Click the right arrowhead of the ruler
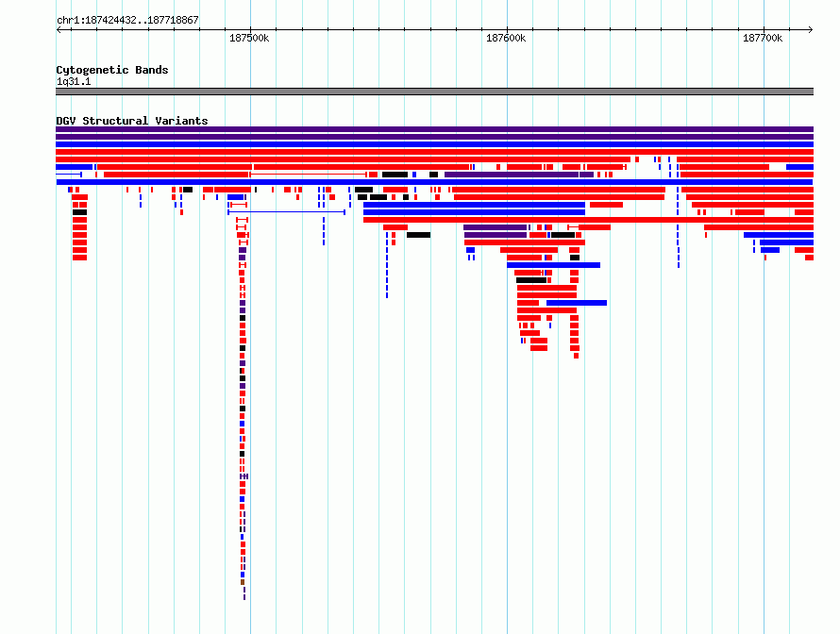Viewport: 840px width, 634px height. [x=811, y=30]
